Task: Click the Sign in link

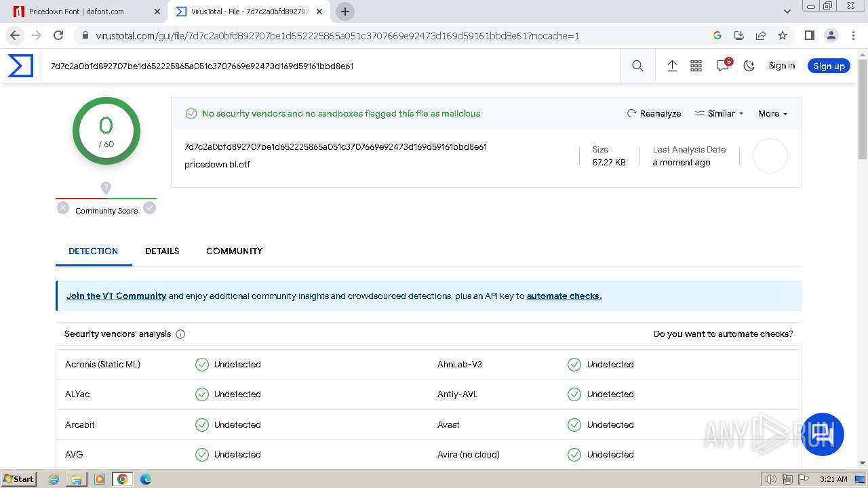Action: tap(781, 66)
